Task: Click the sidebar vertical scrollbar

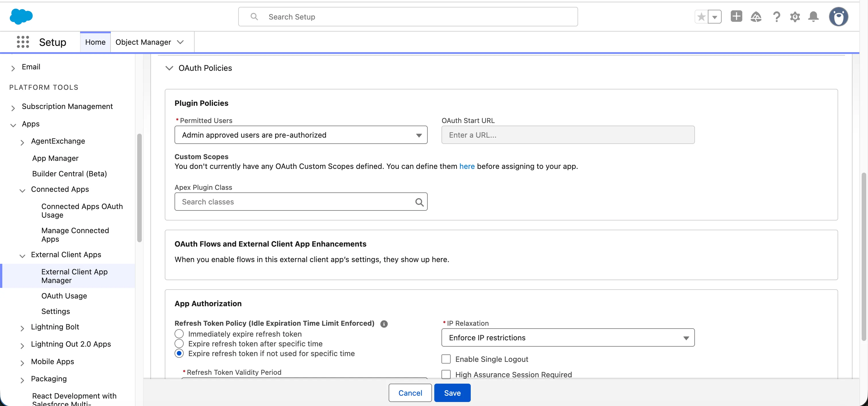Action: click(x=139, y=188)
